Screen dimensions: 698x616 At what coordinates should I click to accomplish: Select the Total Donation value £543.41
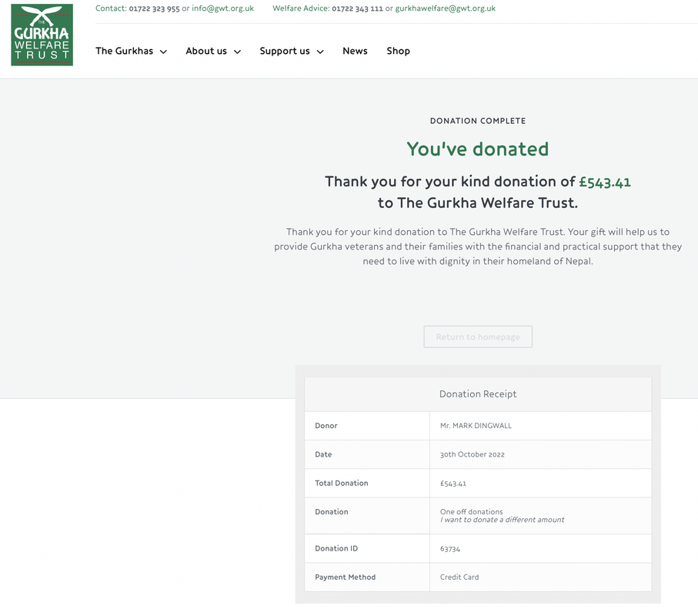[x=453, y=484]
